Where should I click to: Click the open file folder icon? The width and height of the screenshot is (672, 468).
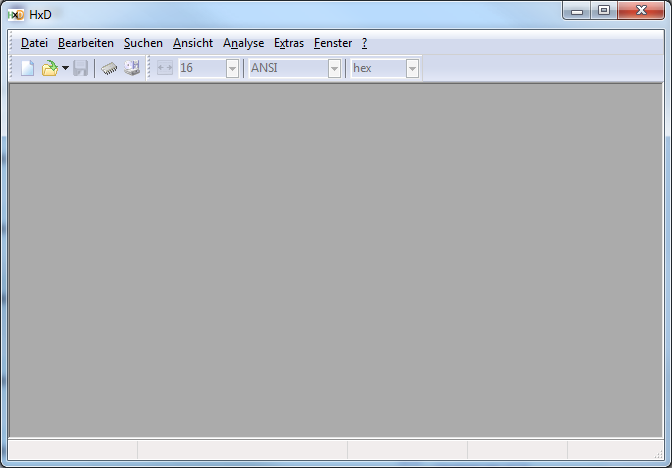tap(49, 68)
